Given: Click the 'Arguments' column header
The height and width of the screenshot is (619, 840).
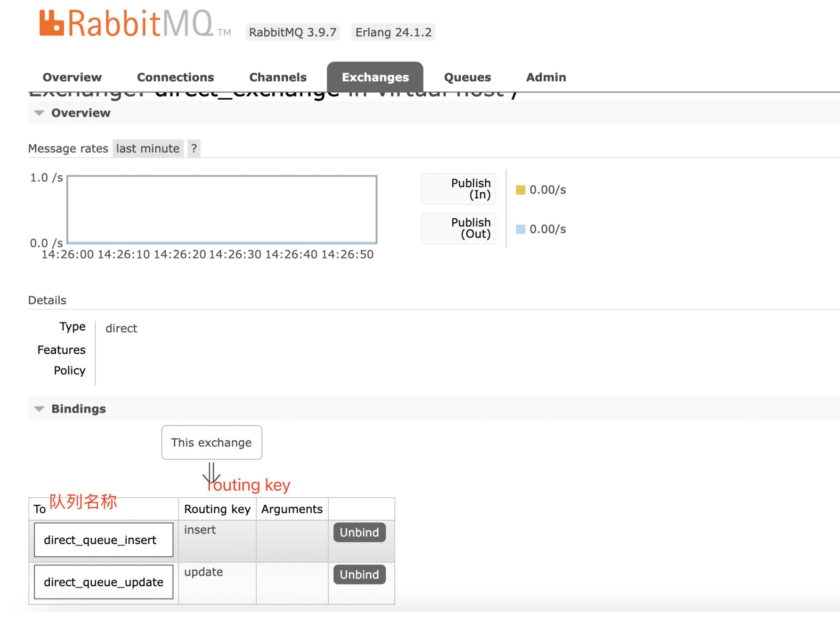Looking at the screenshot, I should (292, 509).
